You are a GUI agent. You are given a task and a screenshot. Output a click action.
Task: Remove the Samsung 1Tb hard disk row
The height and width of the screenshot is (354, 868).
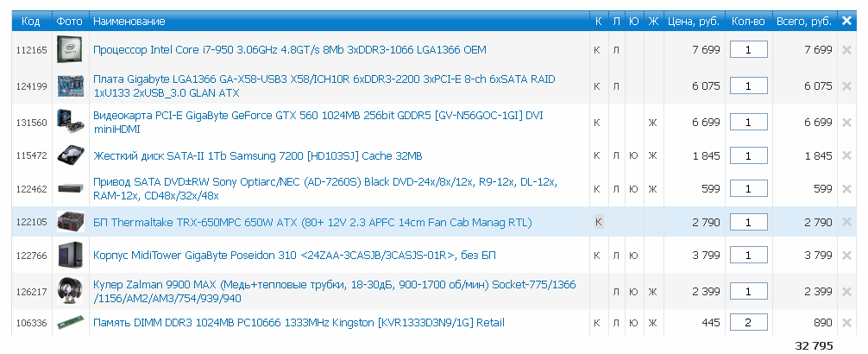pyautogui.click(x=846, y=156)
